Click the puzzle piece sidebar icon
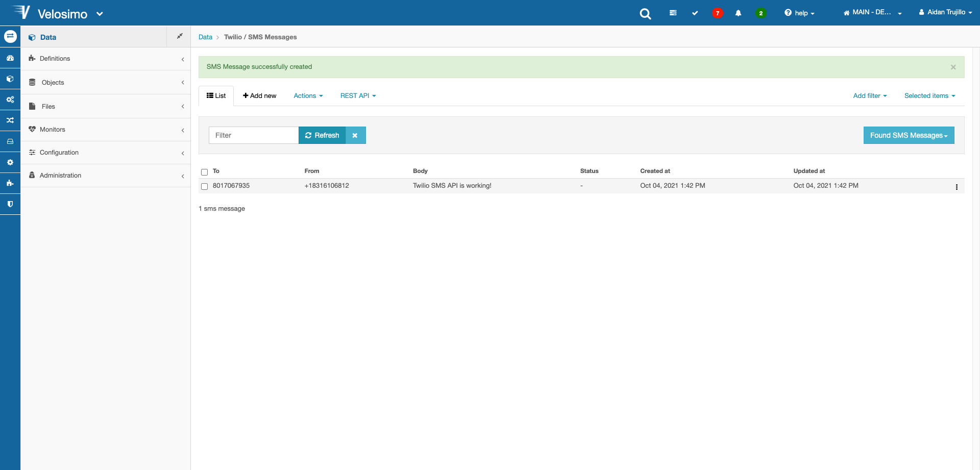Screen dimensions: 980x470 (x=10, y=183)
